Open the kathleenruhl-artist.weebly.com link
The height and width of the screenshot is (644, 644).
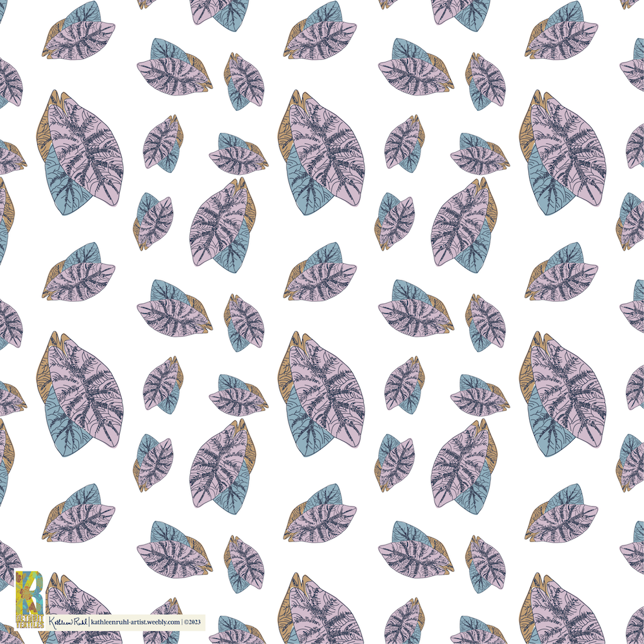point(135,622)
